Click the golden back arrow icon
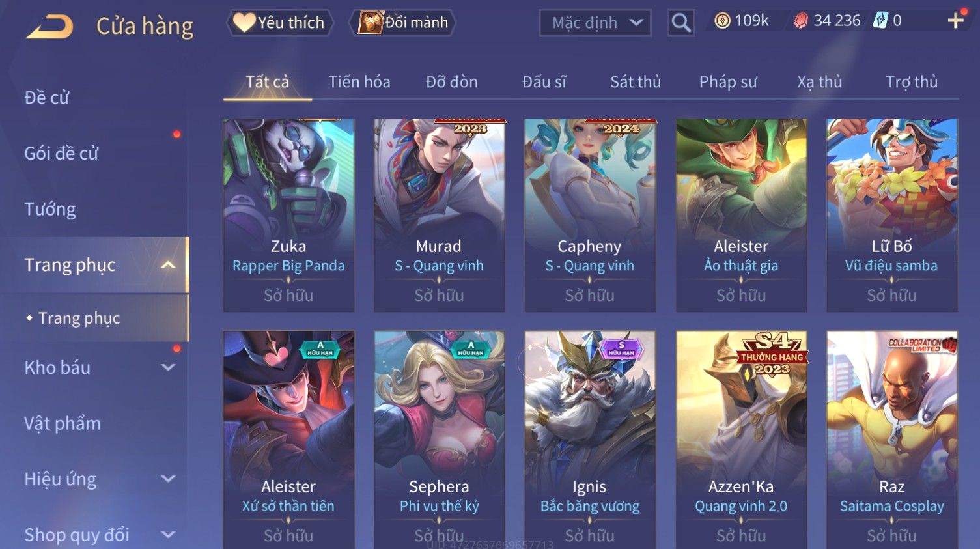This screenshot has width=980, height=549. coord(49,27)
